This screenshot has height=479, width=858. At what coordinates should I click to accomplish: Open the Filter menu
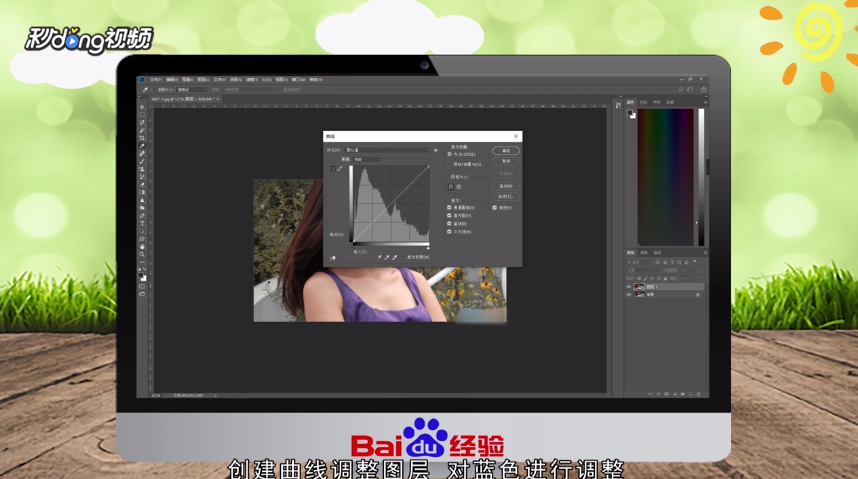click(252, 79)
